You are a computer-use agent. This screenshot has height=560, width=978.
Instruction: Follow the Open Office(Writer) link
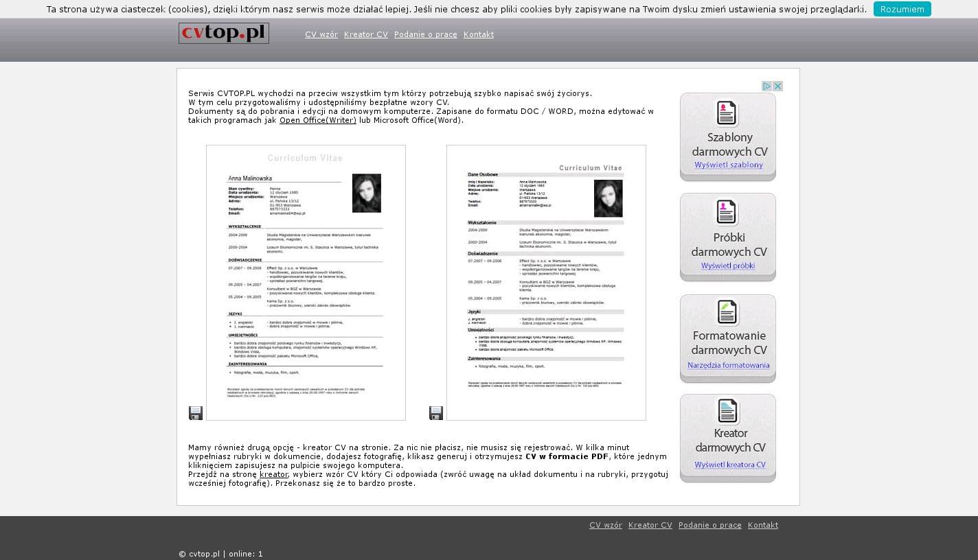318,121
